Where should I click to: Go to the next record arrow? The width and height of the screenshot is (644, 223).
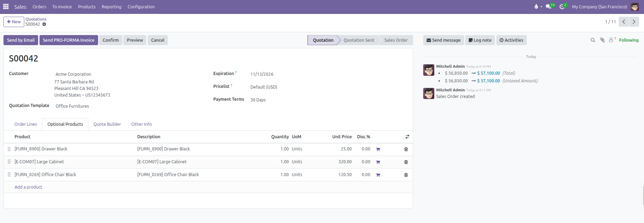tap(634, 22)
